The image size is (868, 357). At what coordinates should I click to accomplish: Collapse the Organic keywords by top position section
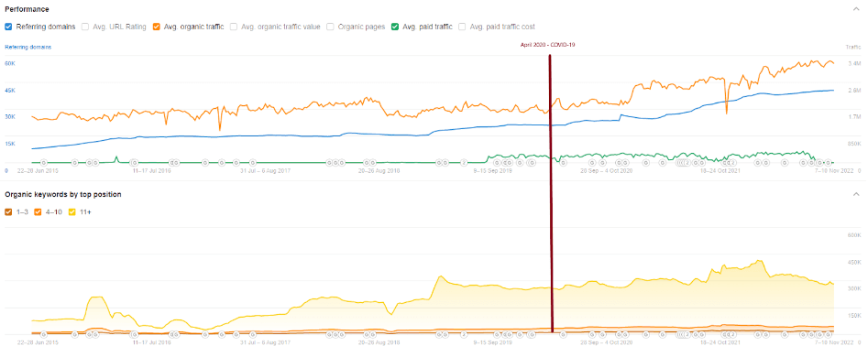coord(856,195)
